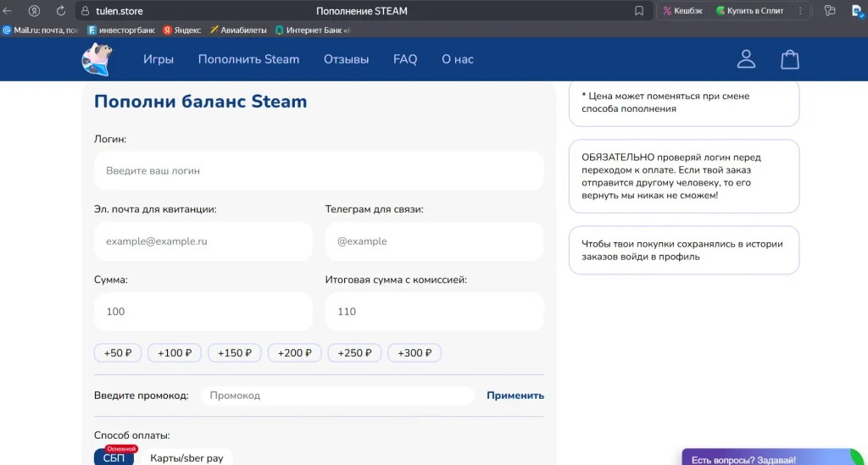Click the Сумма field showing 100

pos(203,312)
